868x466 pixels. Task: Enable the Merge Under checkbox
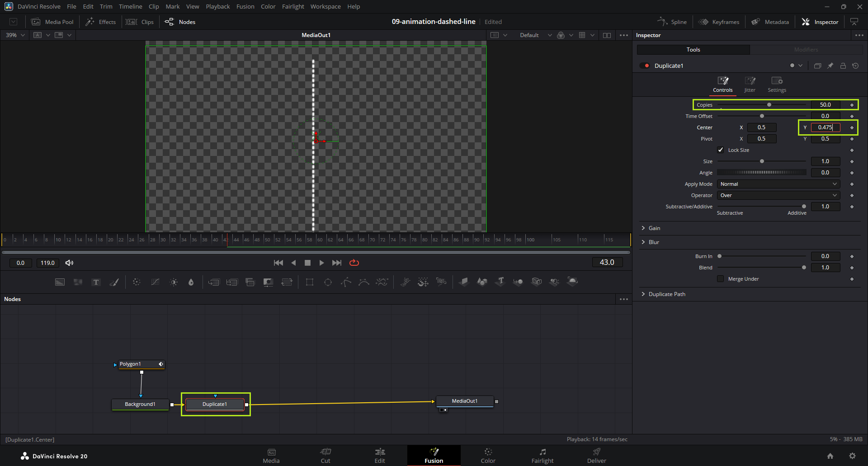[x=721, y=279]
